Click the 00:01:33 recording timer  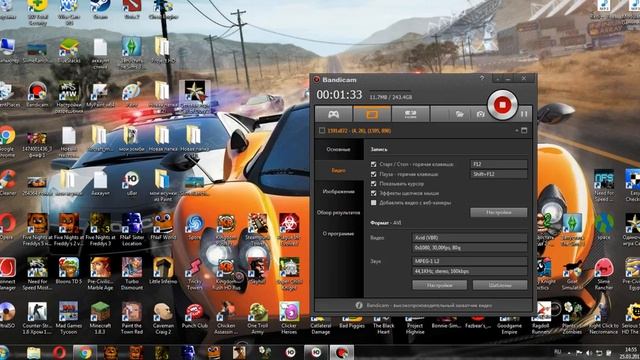coord(339,95)
